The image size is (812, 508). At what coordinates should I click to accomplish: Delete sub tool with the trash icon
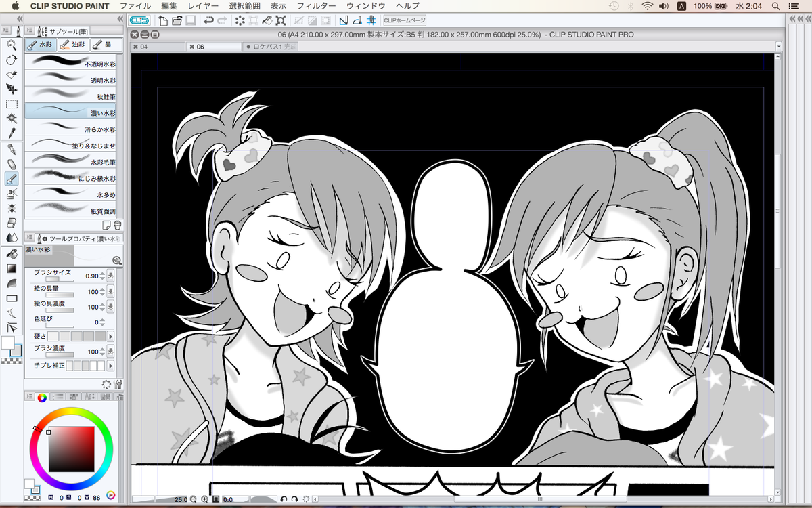pos(116,225)
